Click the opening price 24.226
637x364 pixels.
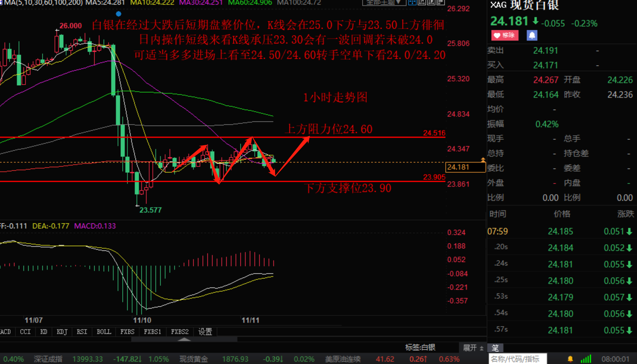tap(620, 80)
